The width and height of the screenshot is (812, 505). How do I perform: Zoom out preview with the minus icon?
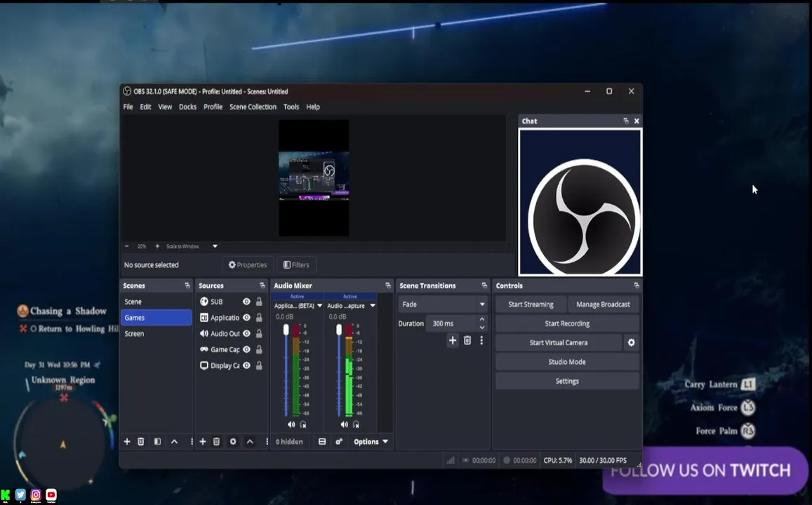tap(127, 246)
